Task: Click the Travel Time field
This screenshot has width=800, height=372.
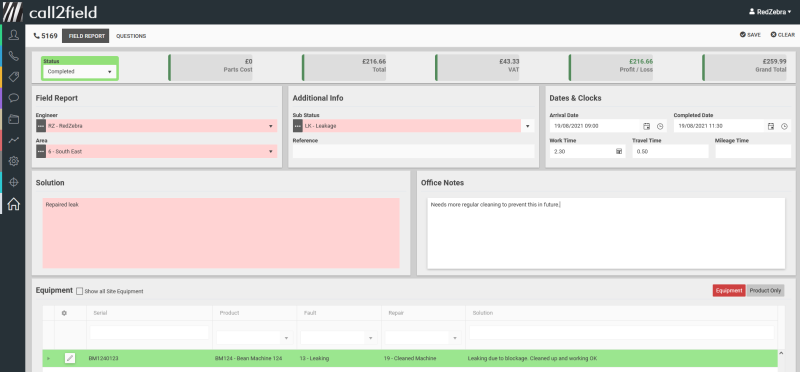Action: pyautogui.click(x=670, y=152)
